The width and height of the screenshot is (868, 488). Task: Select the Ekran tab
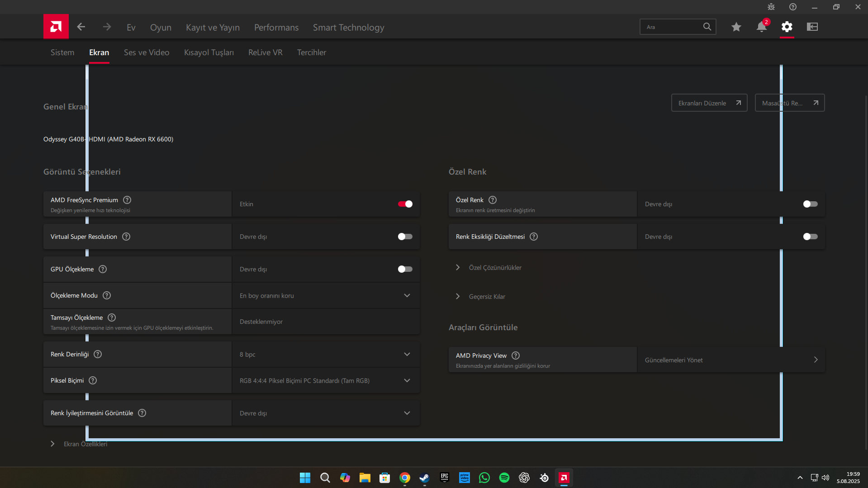point(99,52)
